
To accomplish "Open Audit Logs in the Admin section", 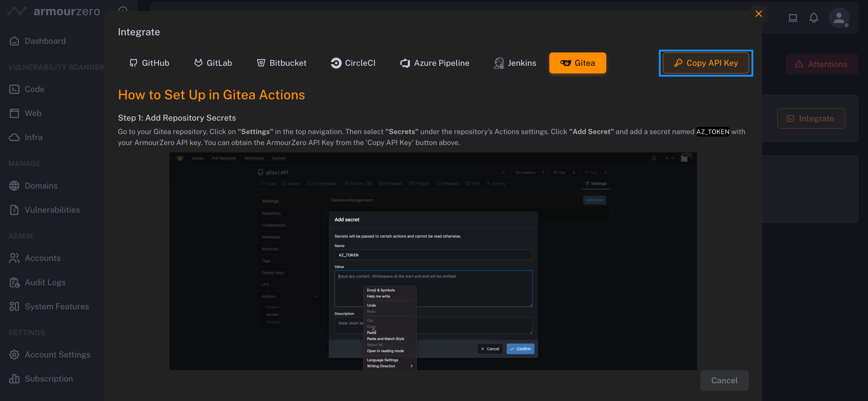I will click(45, 283).
